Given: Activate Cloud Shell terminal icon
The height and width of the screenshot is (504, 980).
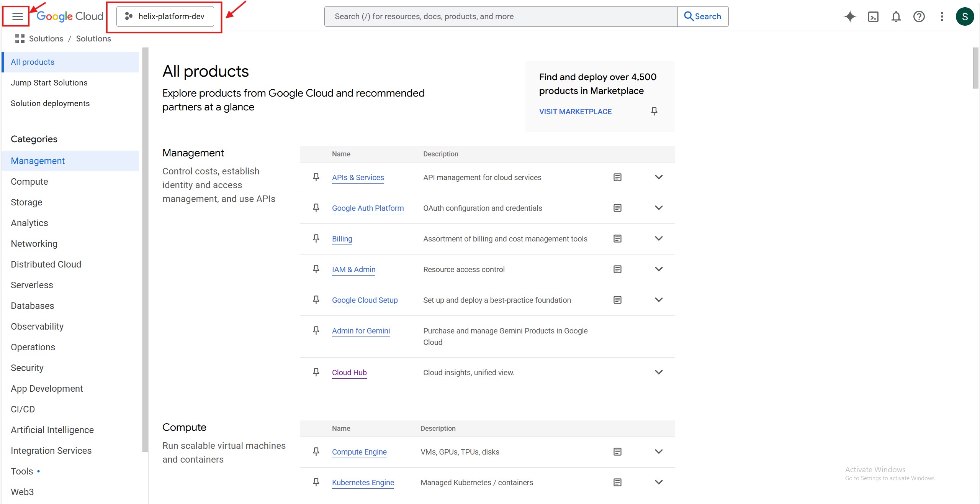Looking at the screenshot, I should (873, 16).
